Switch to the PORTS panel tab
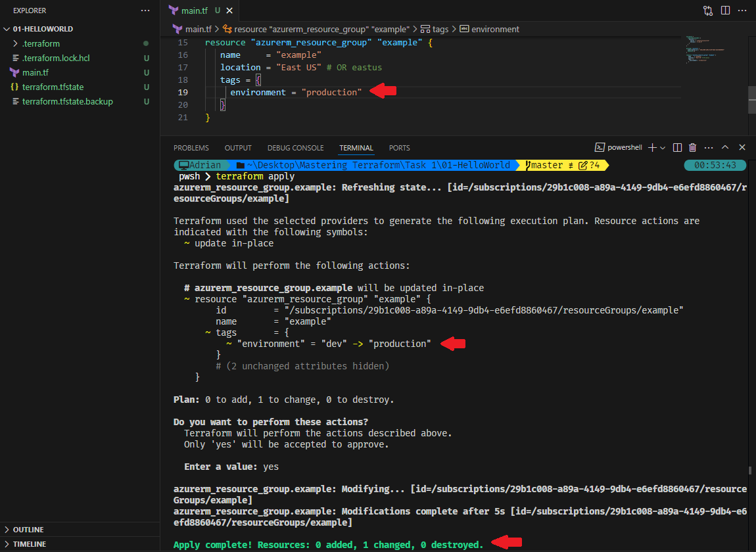Screen dimensions: 756x552 pyautogui.click(x=399, y=148)
